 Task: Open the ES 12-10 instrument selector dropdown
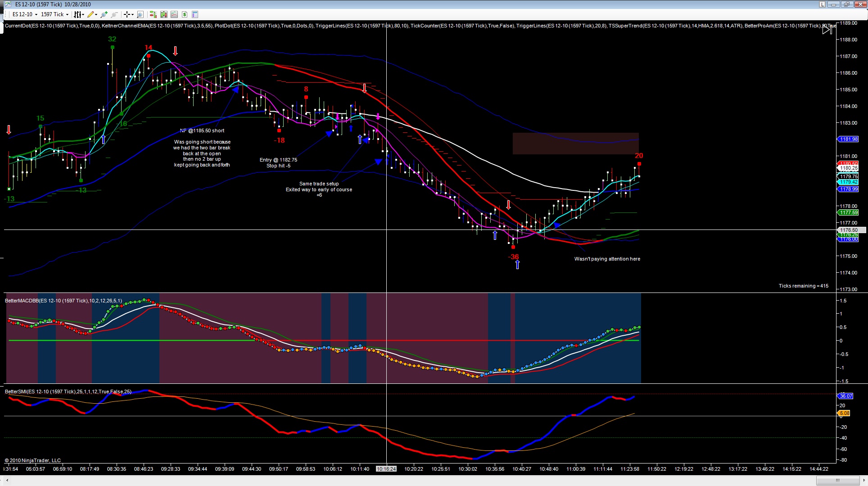[x=25, y=14]
